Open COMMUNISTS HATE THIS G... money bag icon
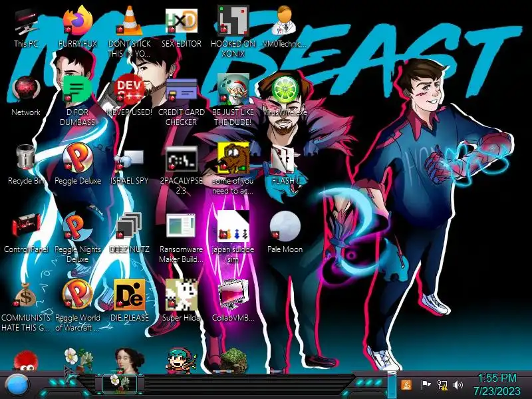 26,295
